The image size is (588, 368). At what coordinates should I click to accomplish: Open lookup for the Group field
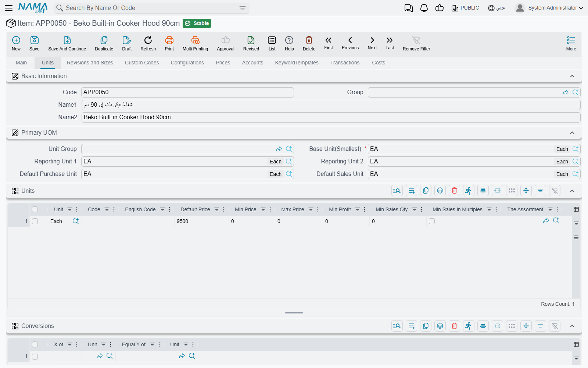(x=576, y=92)
